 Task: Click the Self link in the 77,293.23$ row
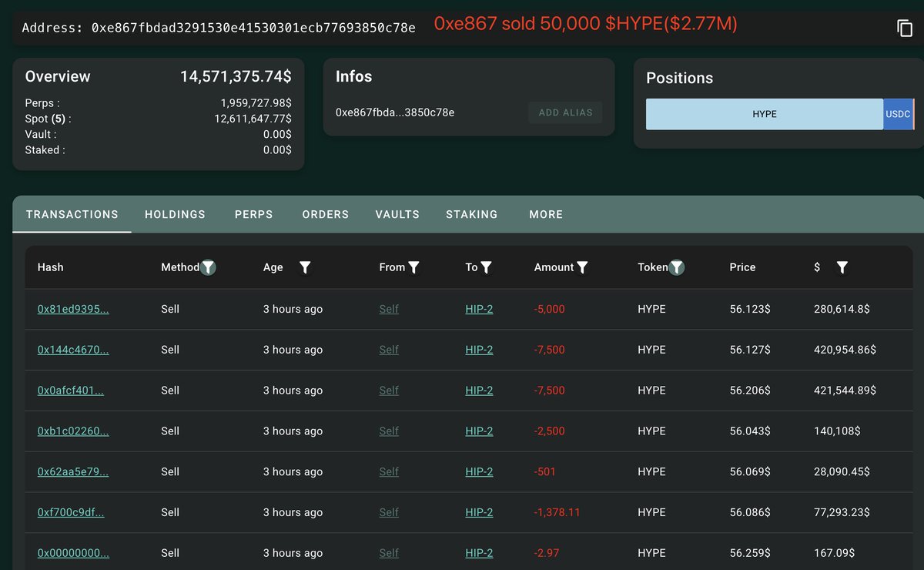point(389,512)
